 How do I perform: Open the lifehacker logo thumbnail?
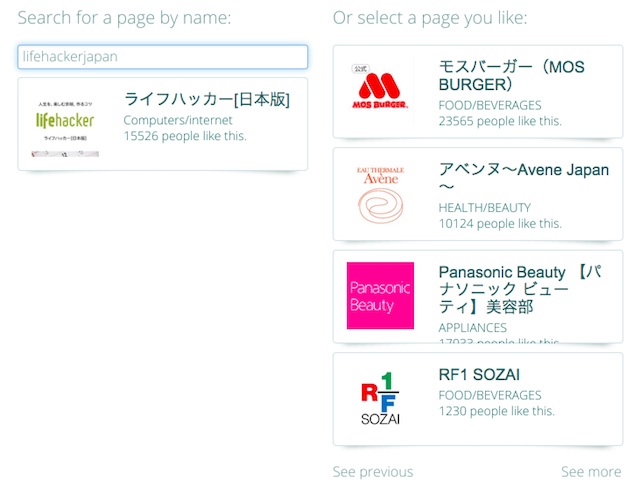65,124
